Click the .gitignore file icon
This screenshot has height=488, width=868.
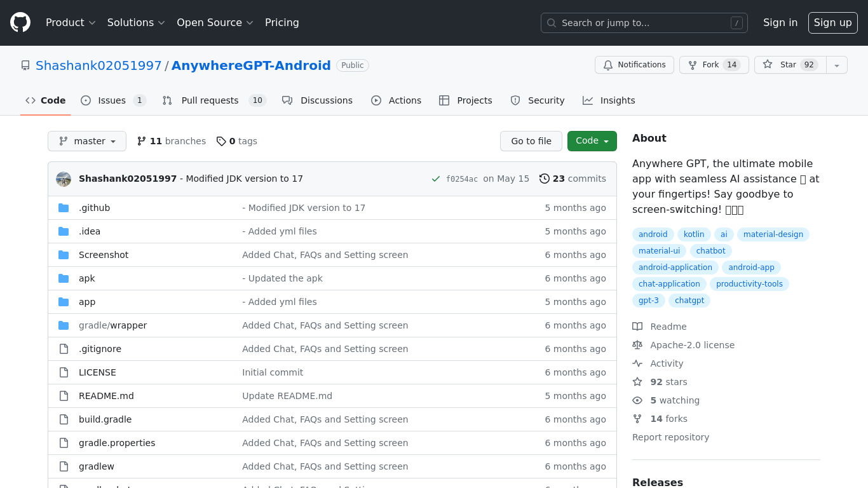click(64, 349)
